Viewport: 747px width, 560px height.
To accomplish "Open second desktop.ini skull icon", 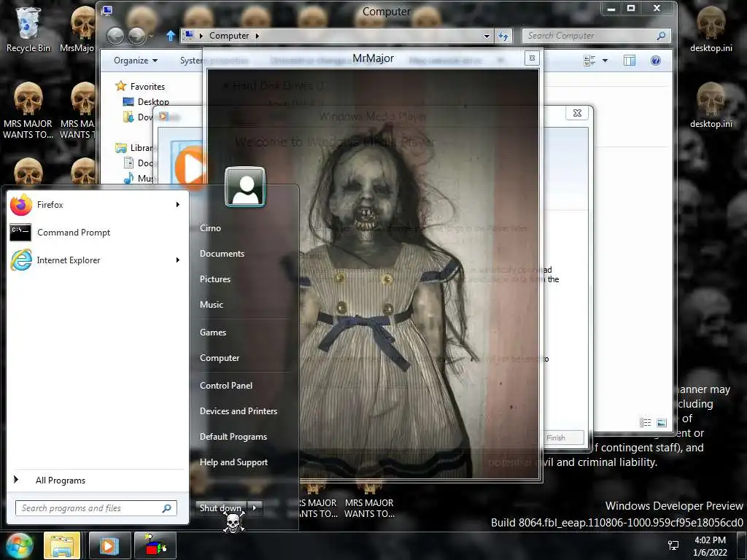I will [x=711, y=105].
